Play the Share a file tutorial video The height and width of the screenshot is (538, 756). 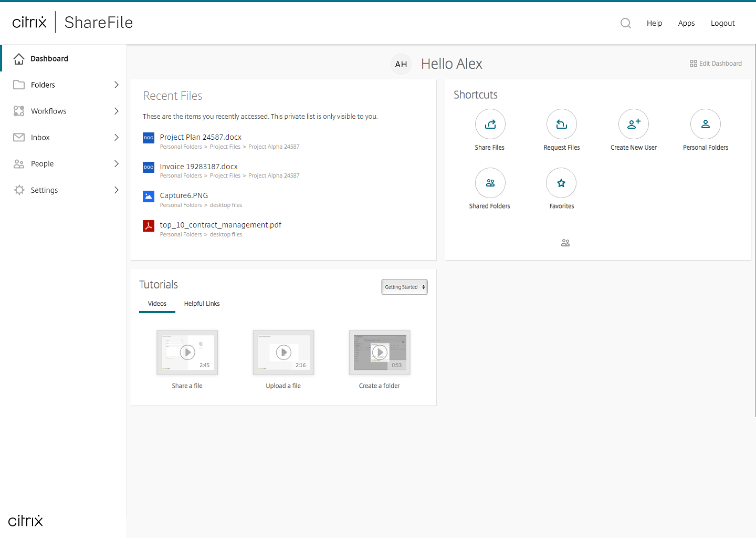click(x=187, y=352)
